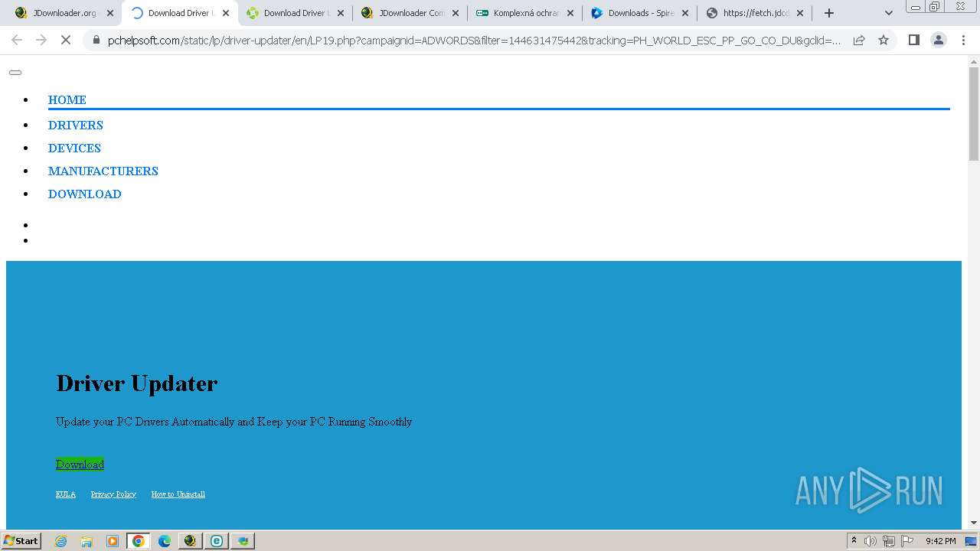
Task: Close the Komplexná ochrana tab
Action: (x=570, y=13)
